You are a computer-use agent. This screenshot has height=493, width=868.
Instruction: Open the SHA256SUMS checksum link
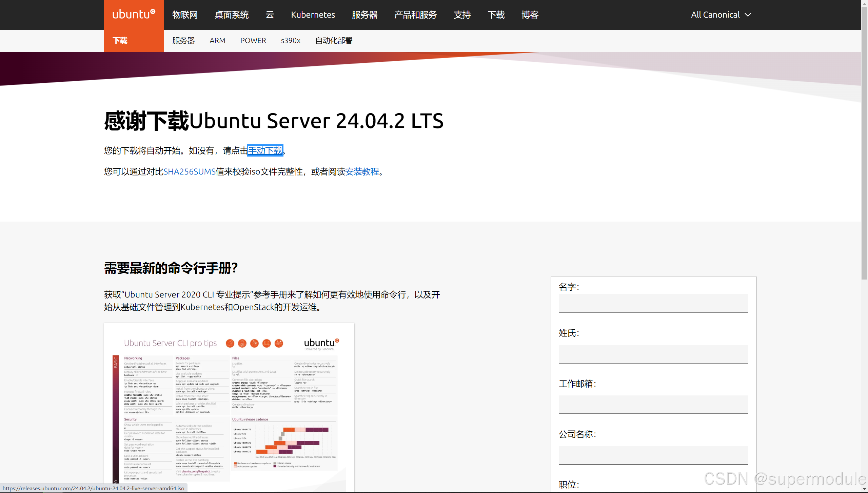(190, 172)
